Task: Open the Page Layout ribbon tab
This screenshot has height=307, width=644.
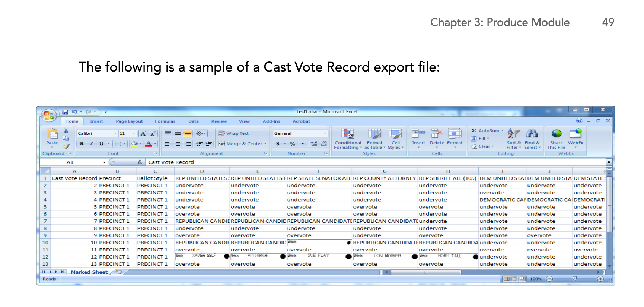Action: point(129,121)
